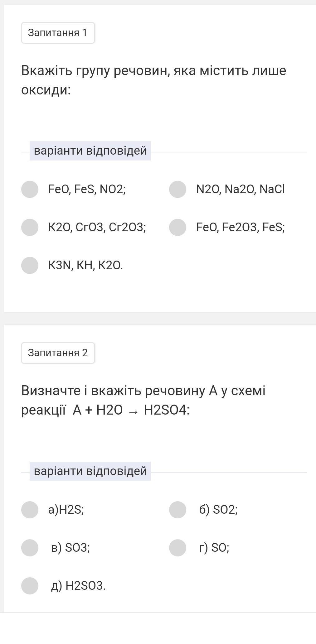The height and width of the screenshot is (644, 316).
Task: Click the text label N2O, Na2O, NaCl
Action: point(241,189)
